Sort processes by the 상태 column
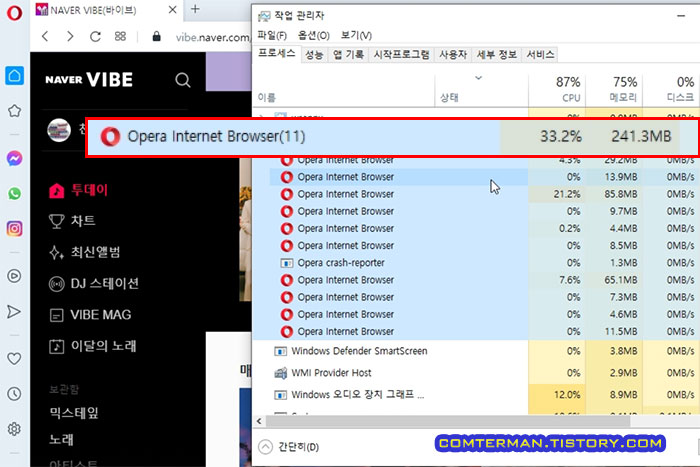This screenshot has width=700, height=467. point(482,91)
